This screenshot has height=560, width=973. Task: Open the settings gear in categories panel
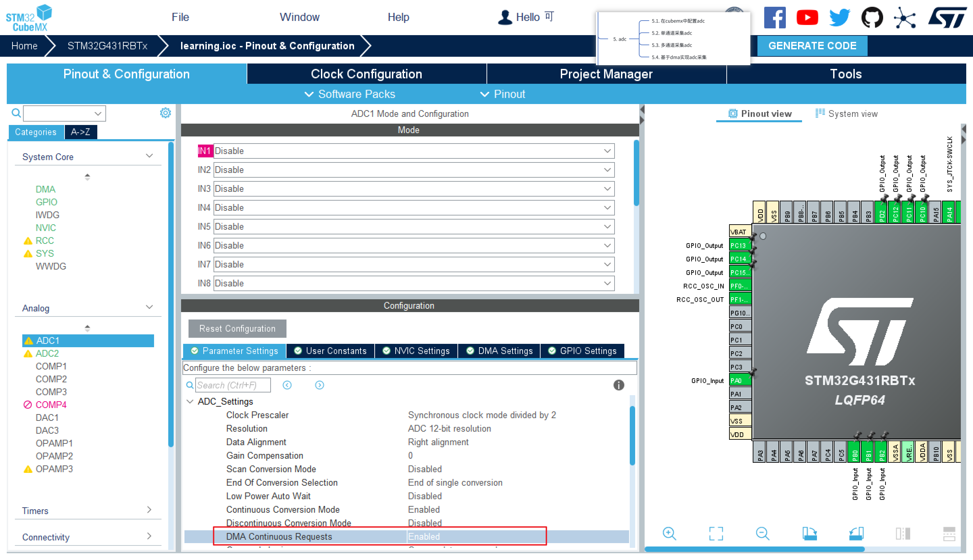pyautogui.click(x=166, y=113)
